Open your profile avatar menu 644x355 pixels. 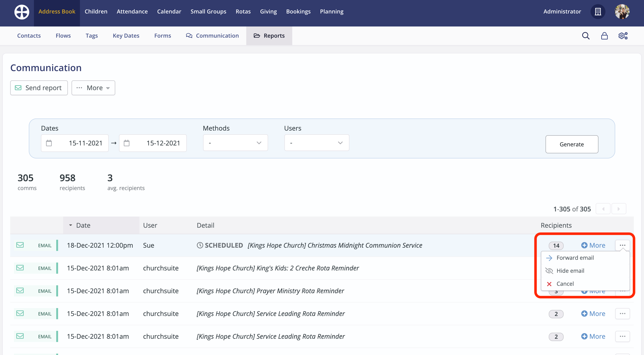click(x=622, y=11)
